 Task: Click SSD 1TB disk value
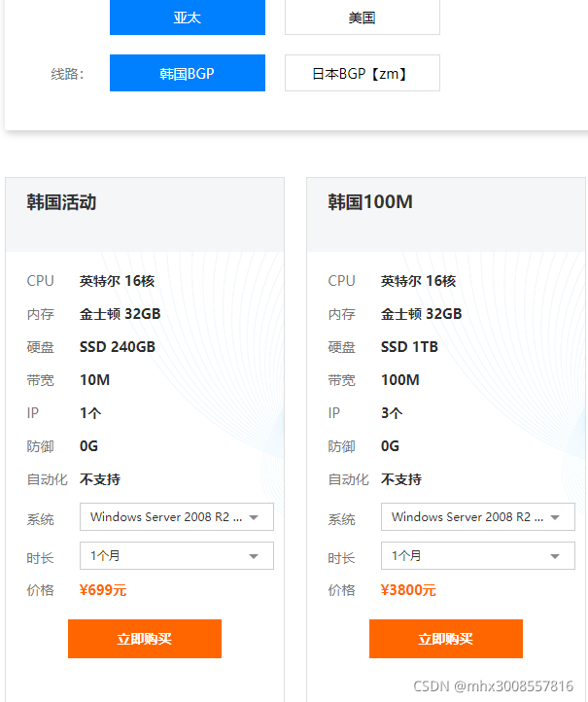pyautogui.click(x=409, y=347)
